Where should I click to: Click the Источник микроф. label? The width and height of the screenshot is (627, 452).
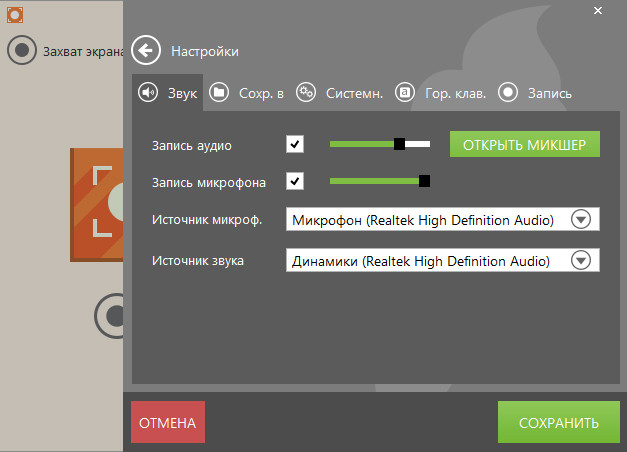207,220
